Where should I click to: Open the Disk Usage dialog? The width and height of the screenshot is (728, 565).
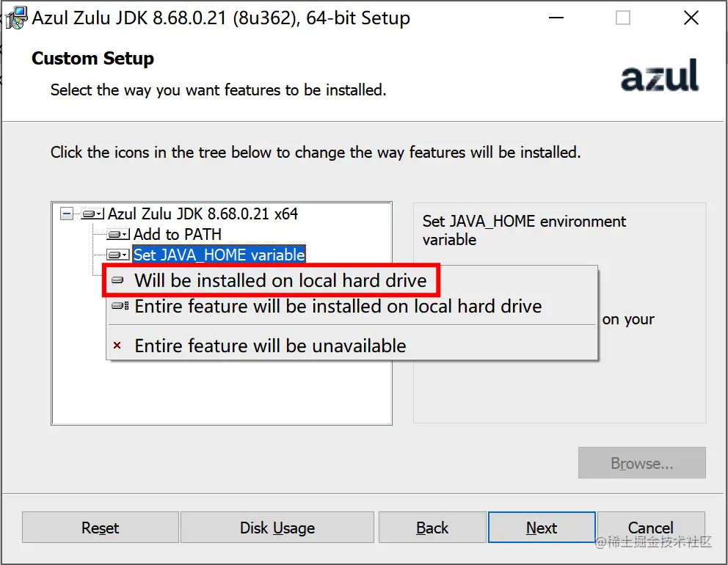pyautogui.click(x=277, y=528)
